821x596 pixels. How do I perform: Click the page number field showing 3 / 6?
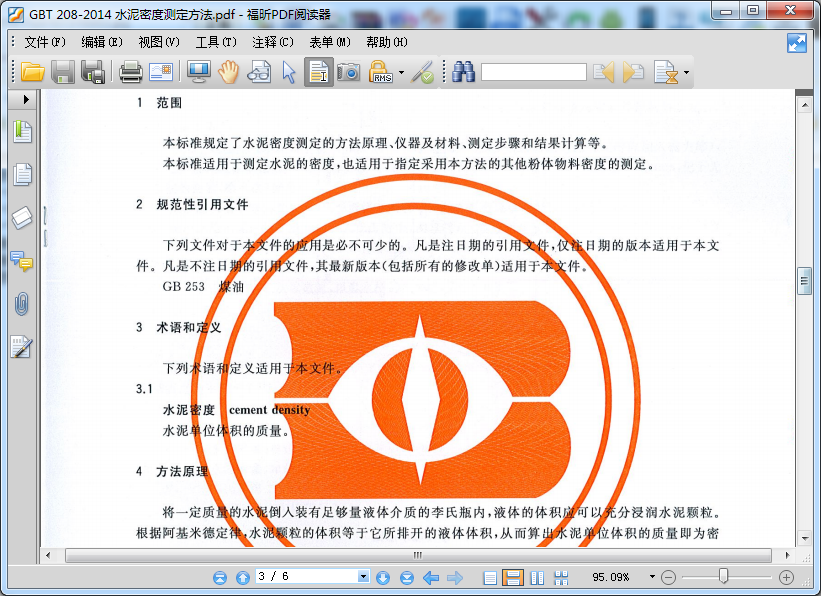tap(307, 576)
